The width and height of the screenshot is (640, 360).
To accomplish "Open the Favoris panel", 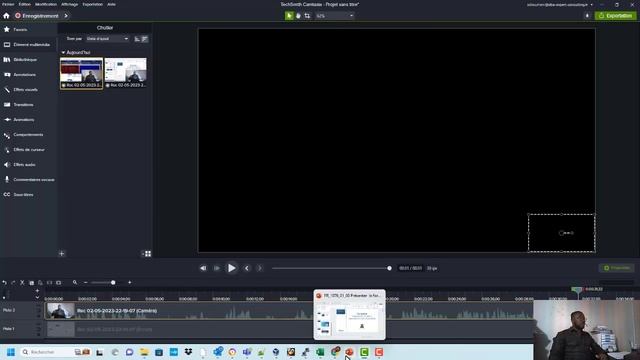I will click(x=29, y=29).
